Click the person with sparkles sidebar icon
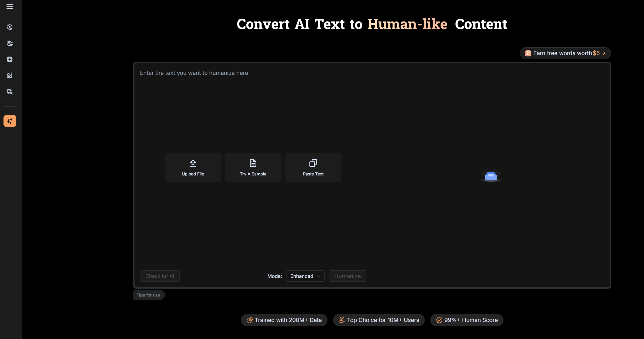Screen dimensions: 644x339 [10, 43]
